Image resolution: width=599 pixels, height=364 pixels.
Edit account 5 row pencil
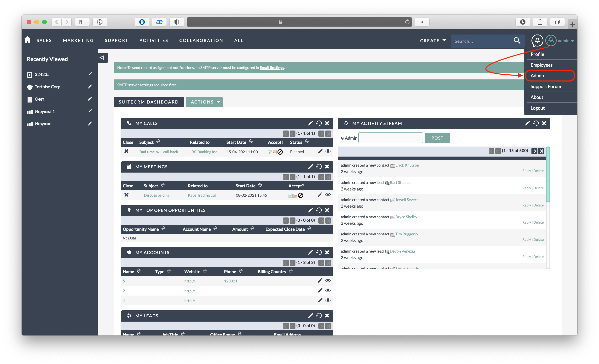point(320,281)
